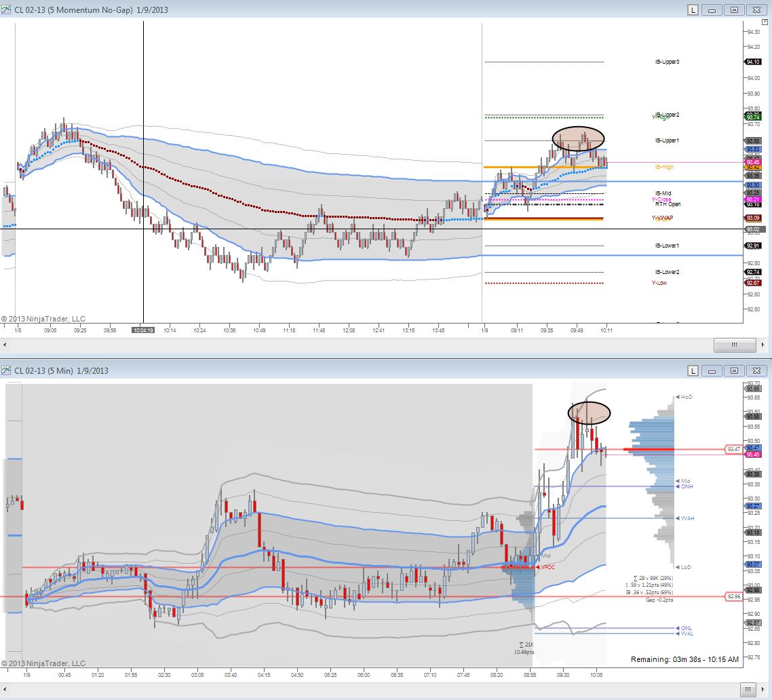Click the red 92.67 Y-Low price marker
The height and width of the screenshot is (700, 772).
753,283
